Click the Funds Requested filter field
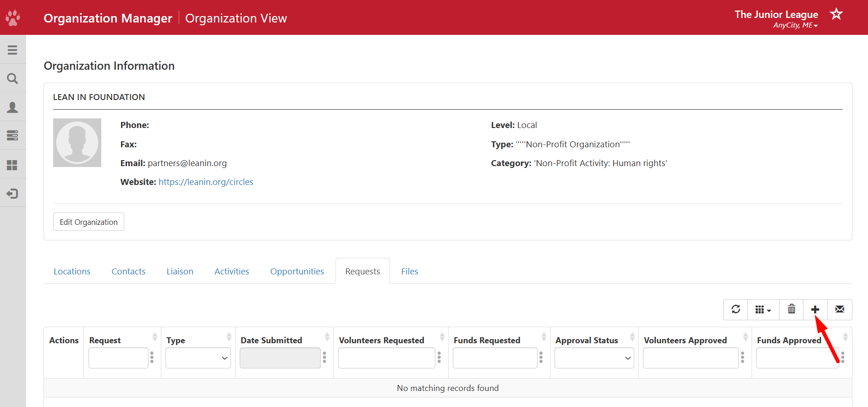Viewport: 868px width, 407px height. (495, 358)
